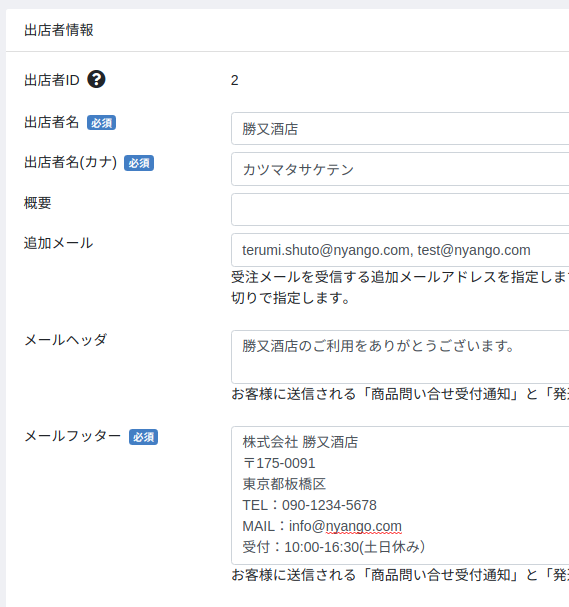Click the 出店者ID label text
Viewport: 569px width, 607px height.
tap(51, 80)
